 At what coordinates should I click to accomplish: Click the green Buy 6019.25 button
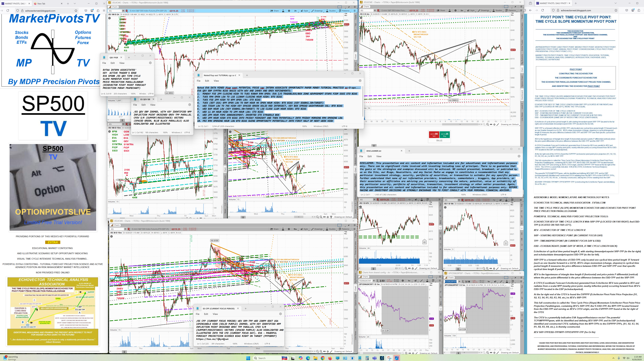[x=444, y=135]
